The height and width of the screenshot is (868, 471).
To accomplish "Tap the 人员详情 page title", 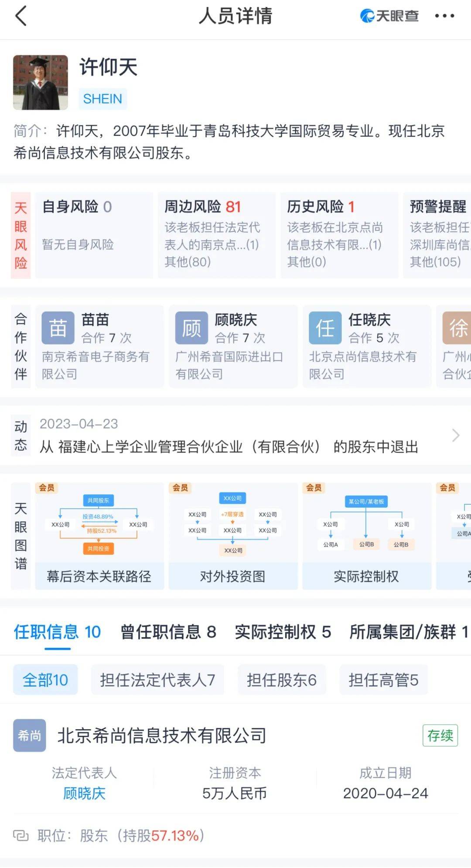I will pyautogui.click(x=235, y=16).
